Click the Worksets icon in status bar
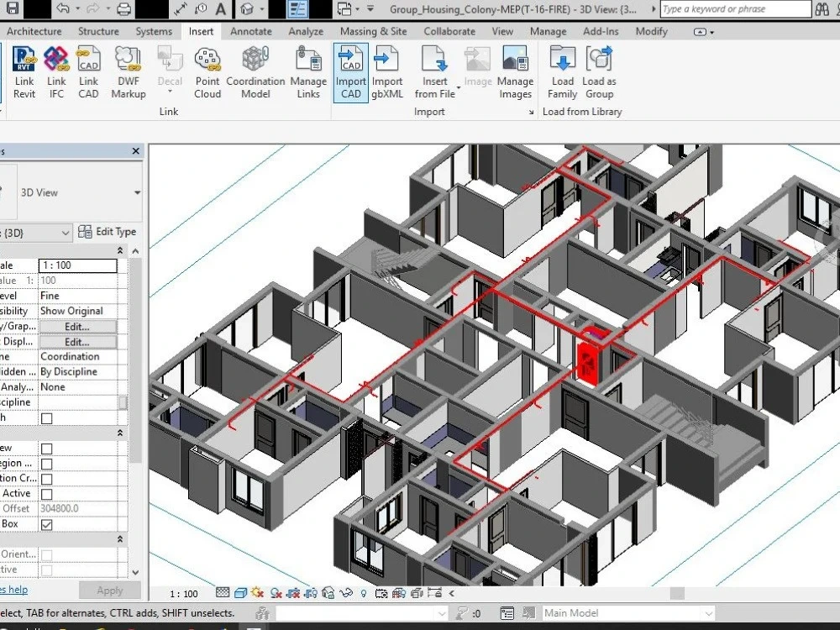Viewport: 840px width, 630px height. 262,613
